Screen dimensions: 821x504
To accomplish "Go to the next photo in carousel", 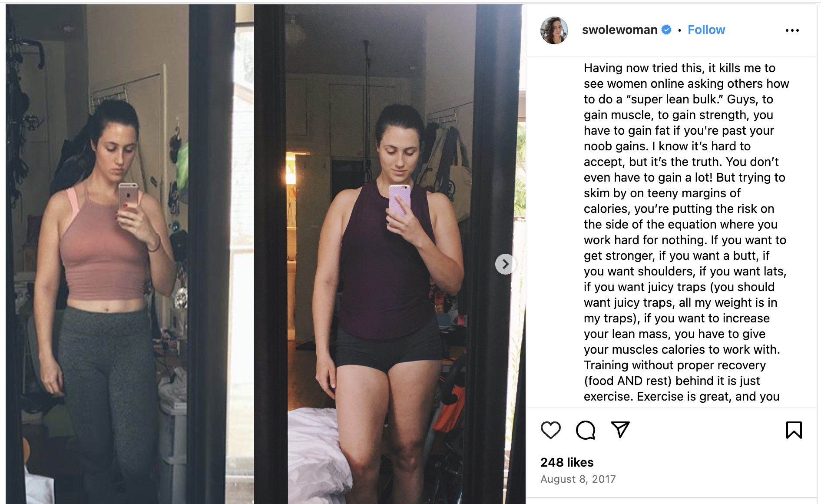I will (x=505, y=264).
